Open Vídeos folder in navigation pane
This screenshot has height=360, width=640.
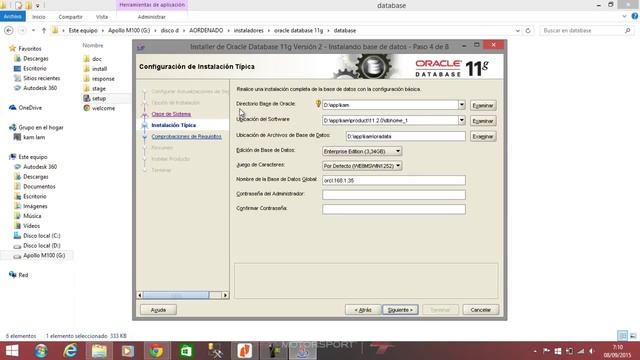[31, 226]
